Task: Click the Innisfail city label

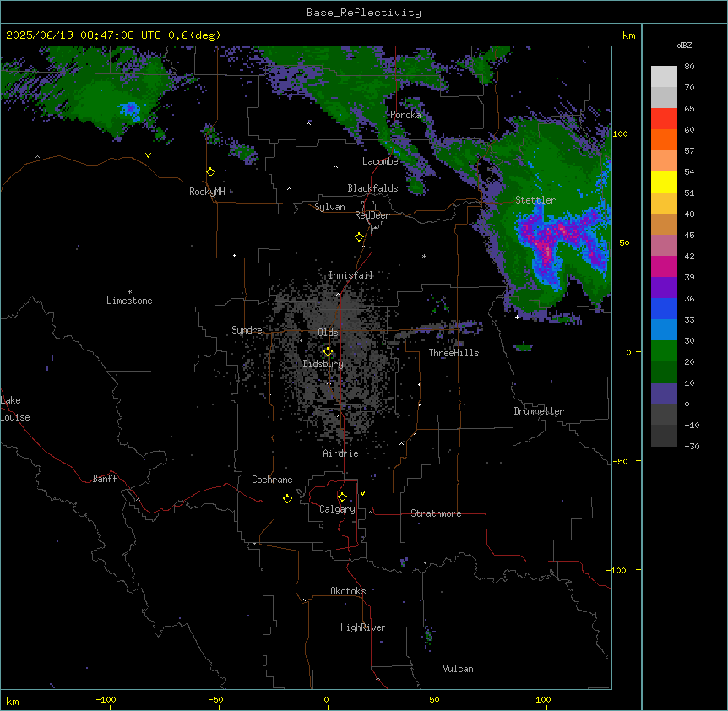Action: pos(350,275)
